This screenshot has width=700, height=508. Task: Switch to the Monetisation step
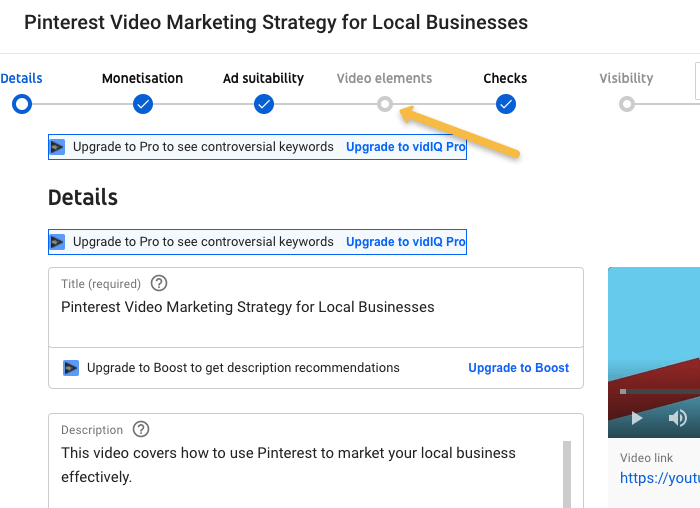click(x=142, y=78)
